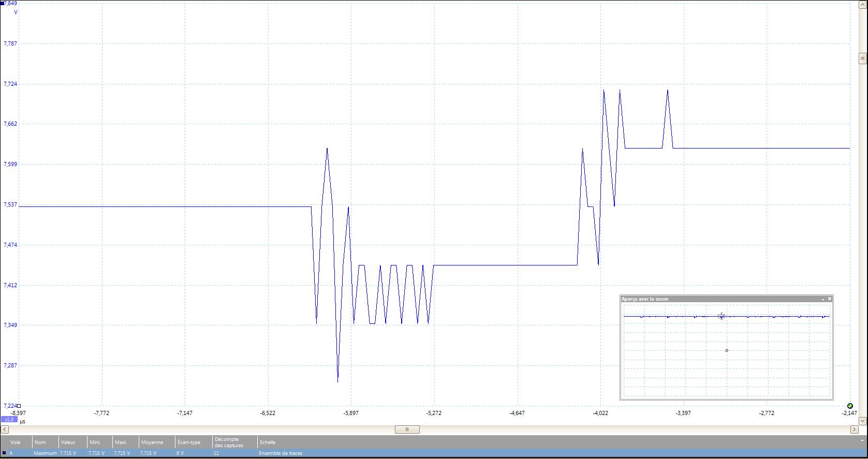Click the Echelle column header
This screenshot has height=459, width=868.
[268, 442]
